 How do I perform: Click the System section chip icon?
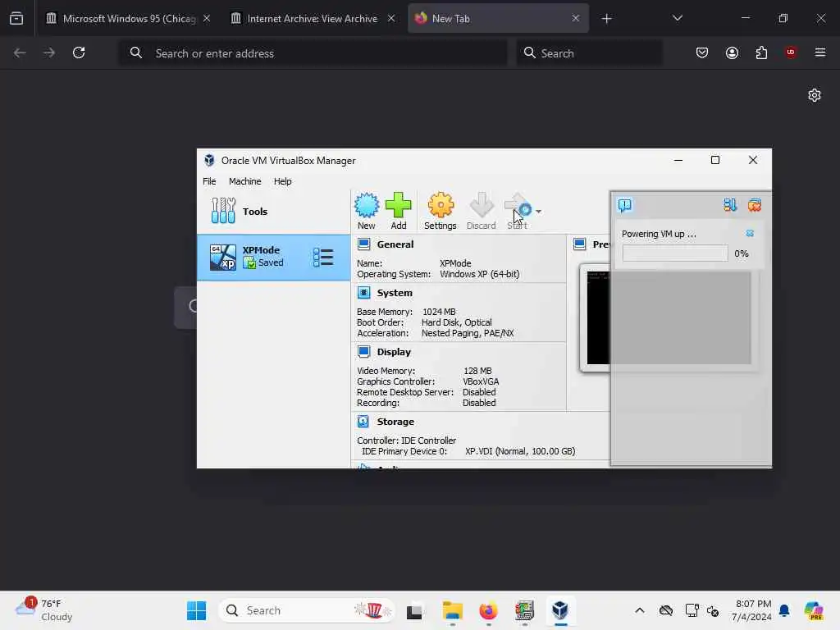click(363, 293)
